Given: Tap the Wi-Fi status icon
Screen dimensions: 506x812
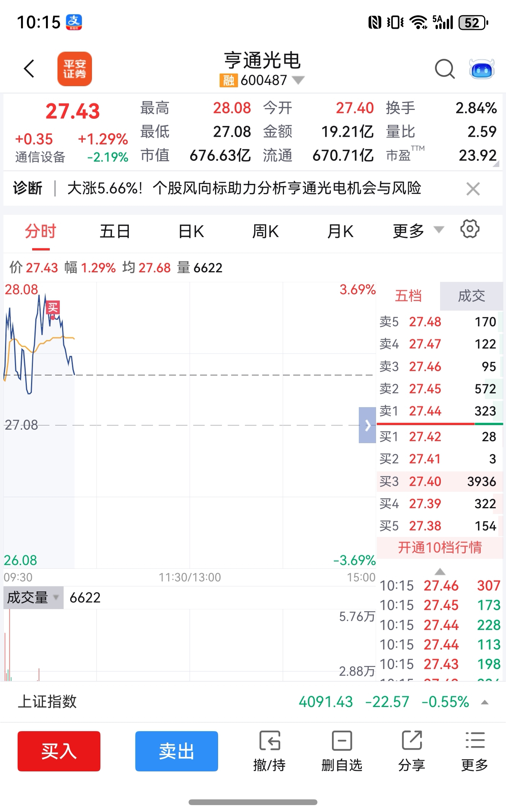Looking at the screenshot, I should tap(418, 22).
